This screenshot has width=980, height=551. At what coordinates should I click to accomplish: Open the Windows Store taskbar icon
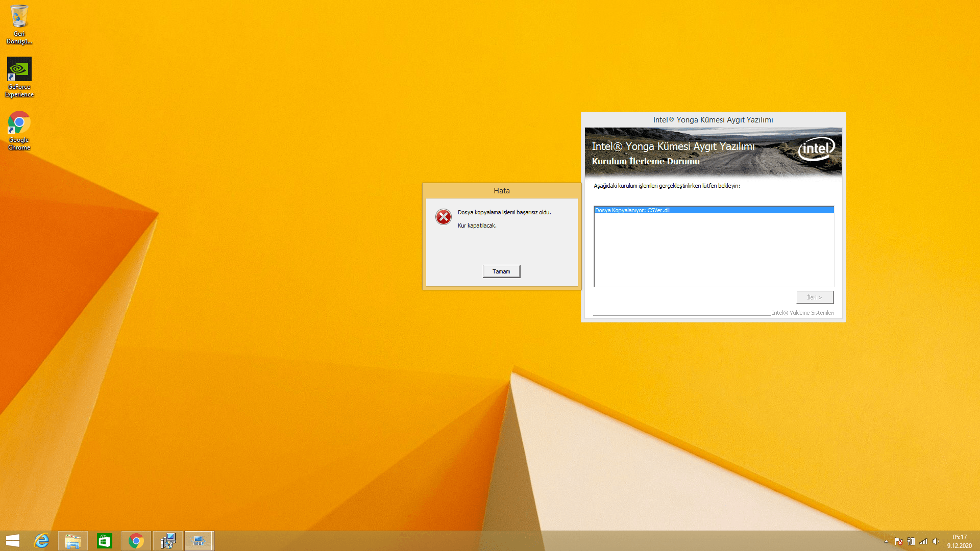coord(105,541)
